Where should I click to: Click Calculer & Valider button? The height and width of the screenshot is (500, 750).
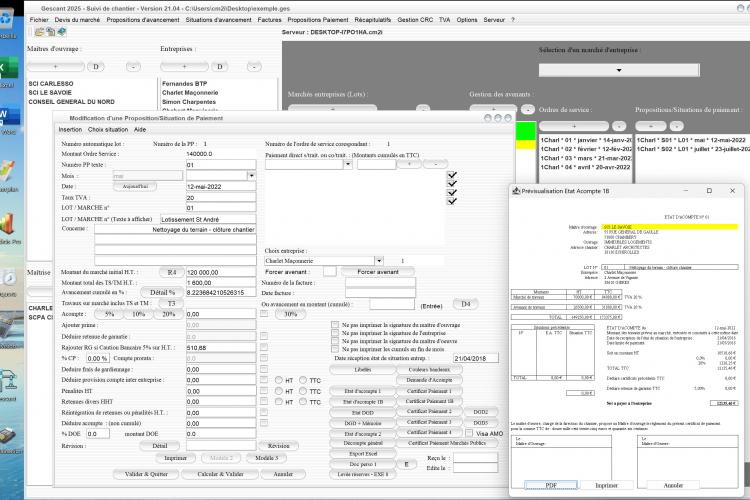[220, 474]
